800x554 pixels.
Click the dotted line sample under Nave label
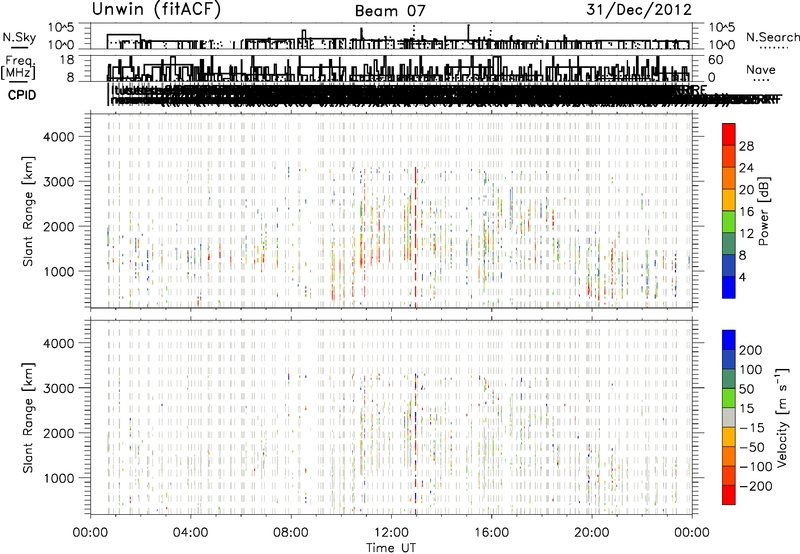coord(761,80)
